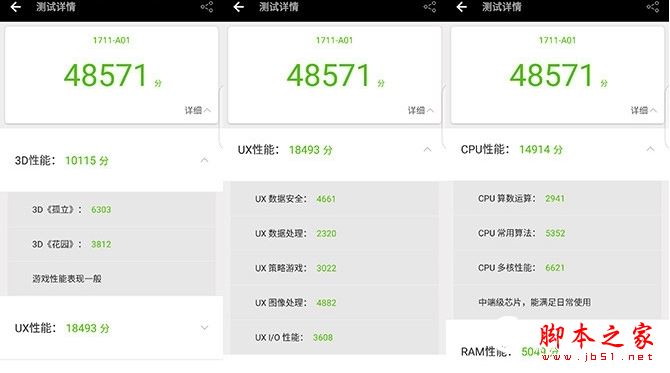Collapse the 3D性能 10115 section
The height and width of the screenshot is (373, 670).
(204, 160)
